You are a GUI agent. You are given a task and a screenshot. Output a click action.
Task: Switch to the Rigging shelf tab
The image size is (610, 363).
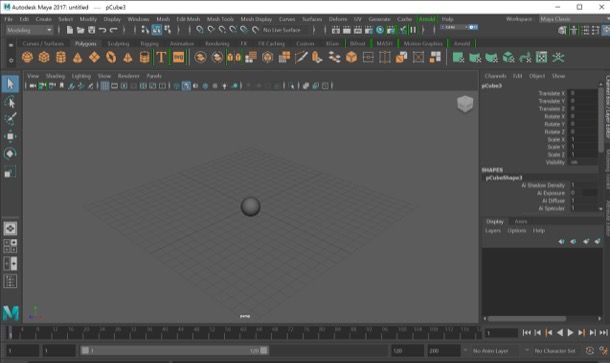tap(149, 44)
